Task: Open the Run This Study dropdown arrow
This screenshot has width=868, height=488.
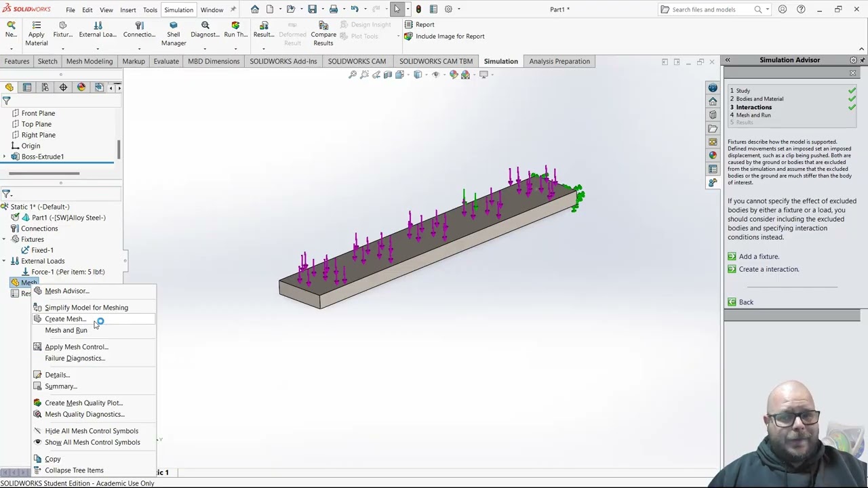Action: click(236, 49)
